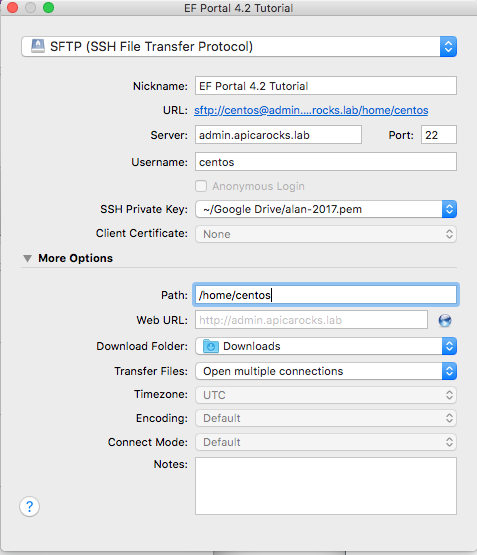Open the Download Folder dropdown
This screenshot has width=477, height=555.
326,346
